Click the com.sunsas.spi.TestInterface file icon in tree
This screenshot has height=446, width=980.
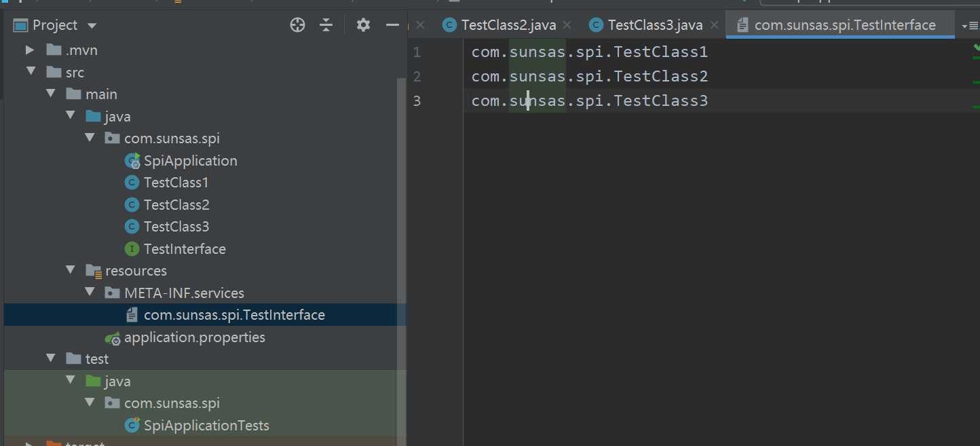(x=132, y=315)
